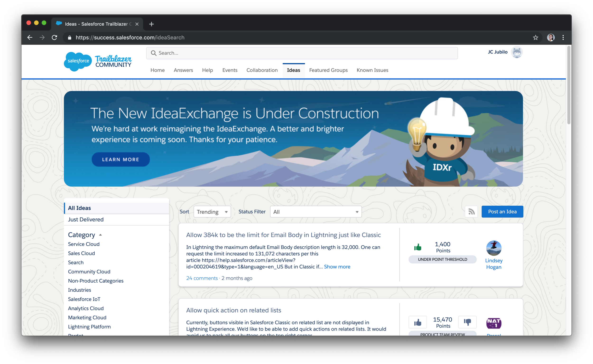Filter by Community Cloud category

point(89,272)
